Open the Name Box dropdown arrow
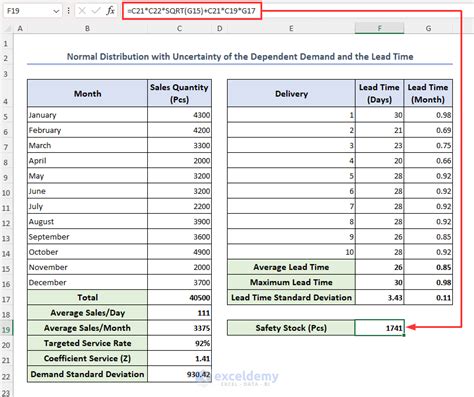The width and height of the screenshot is (474, 397). click(x=56, y=11)
